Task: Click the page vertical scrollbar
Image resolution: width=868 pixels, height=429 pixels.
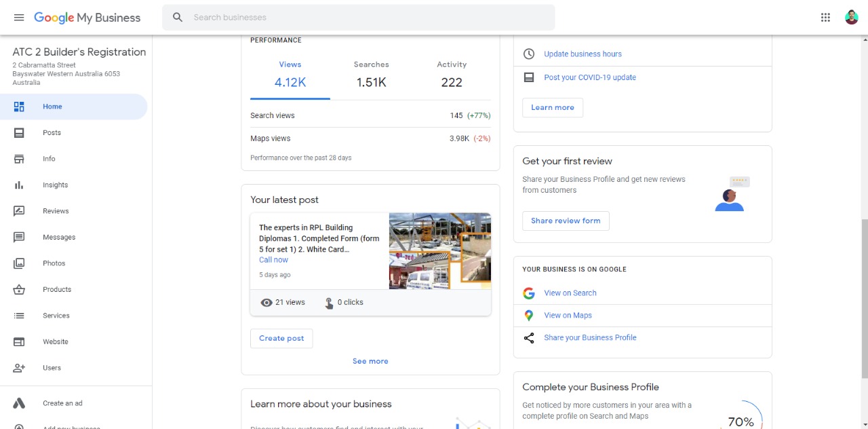Action: coord(864,299)
